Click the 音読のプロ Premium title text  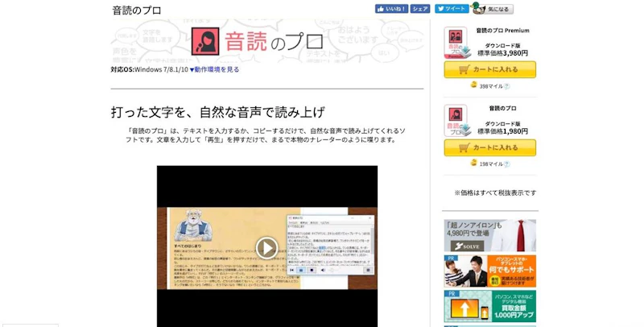(502, 31)
